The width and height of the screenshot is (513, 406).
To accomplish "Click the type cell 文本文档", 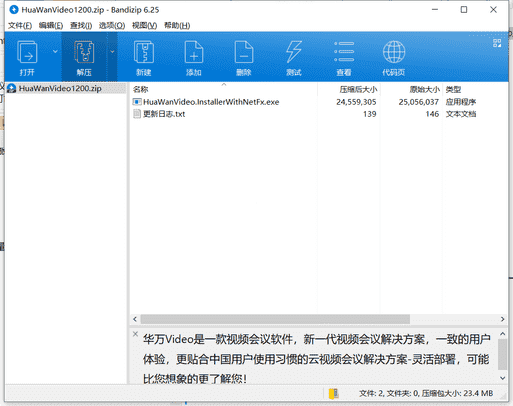I will point(461,114).
